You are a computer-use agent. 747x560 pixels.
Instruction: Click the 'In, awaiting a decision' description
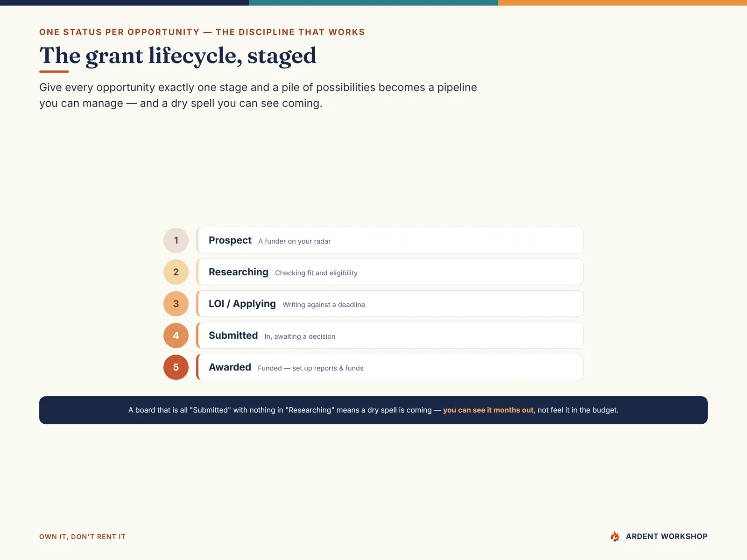tap(300, 336)
